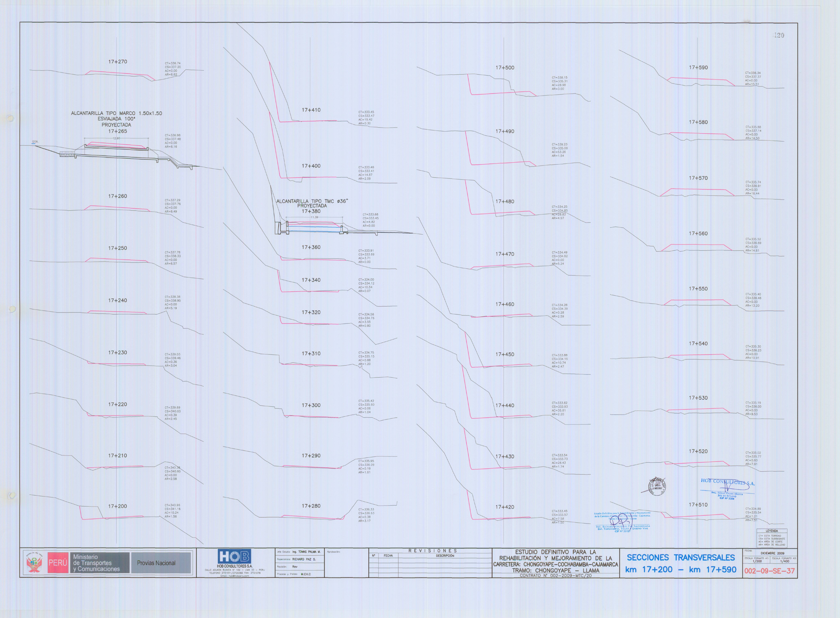Screen dimensions: 840x618
Task: Click section label 17+410
Action: tap(311, 110)
